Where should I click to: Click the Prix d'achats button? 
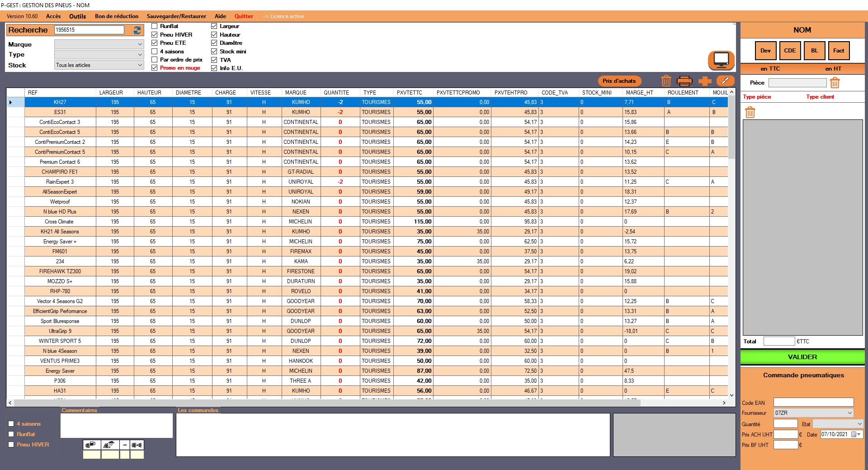619,81
